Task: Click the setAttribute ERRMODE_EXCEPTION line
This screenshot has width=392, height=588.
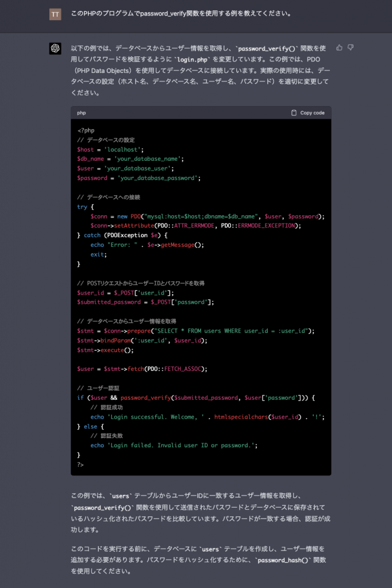Action: point(195,225)
